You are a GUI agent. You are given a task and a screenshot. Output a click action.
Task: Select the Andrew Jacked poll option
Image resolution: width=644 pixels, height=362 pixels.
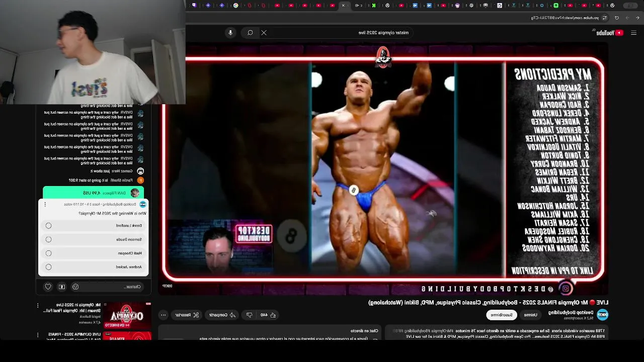pos(94,267)
